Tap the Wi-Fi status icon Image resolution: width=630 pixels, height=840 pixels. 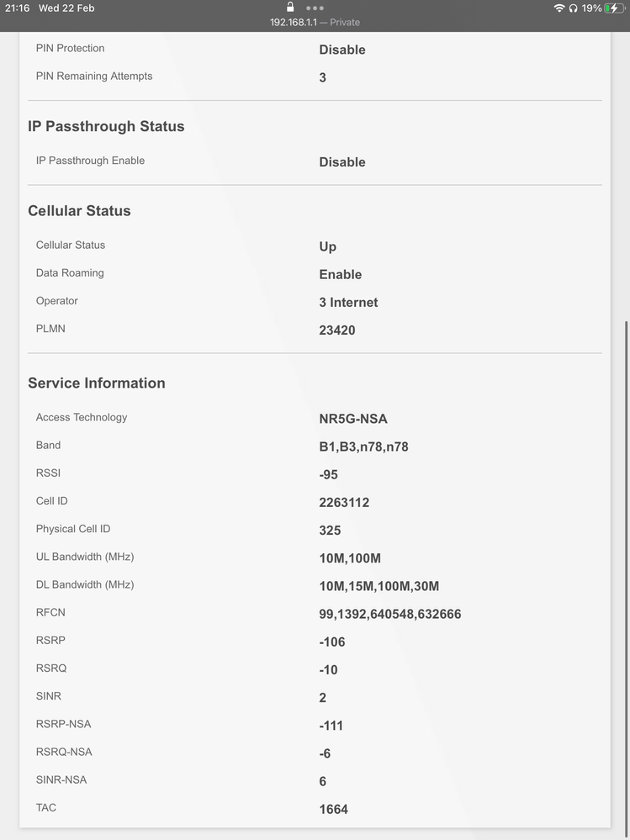click(x=559, y=8)
